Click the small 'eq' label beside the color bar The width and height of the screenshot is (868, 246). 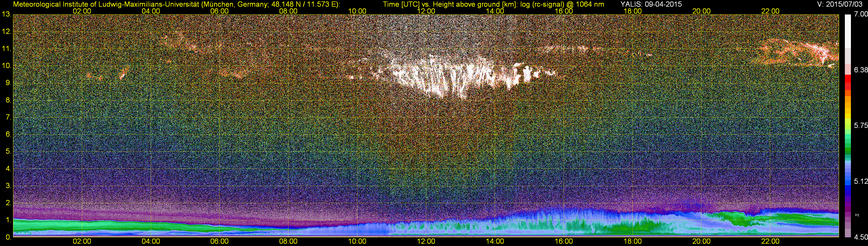(857, 215)
